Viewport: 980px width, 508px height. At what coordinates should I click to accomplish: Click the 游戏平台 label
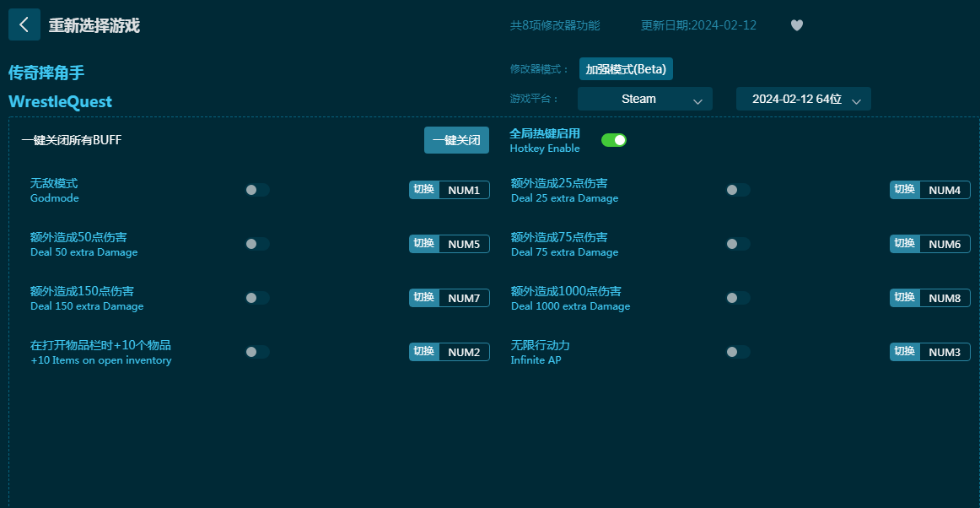(x=535, y=99)
